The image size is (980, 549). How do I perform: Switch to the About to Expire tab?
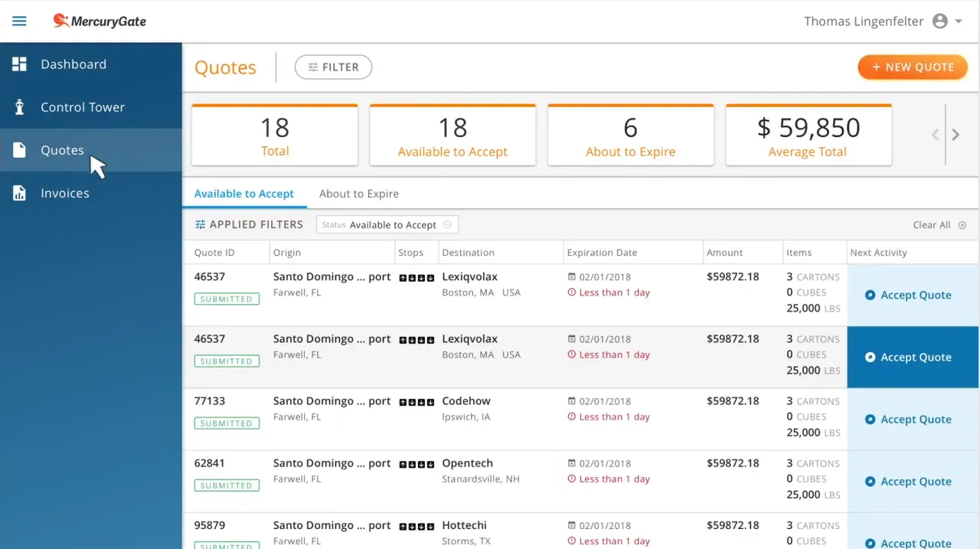click(359, 194)
